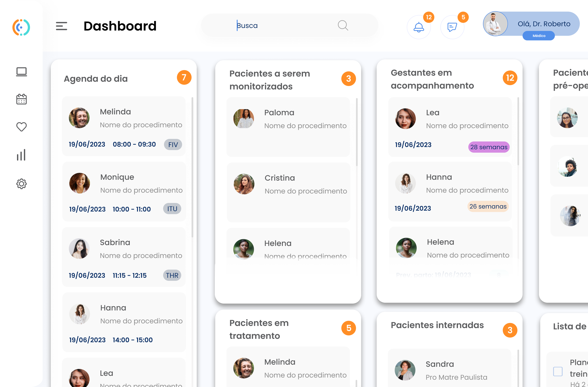Click Melinda's photo in Agenda do dia
Viewport: 588px width, 387px height.
point(79,118)
